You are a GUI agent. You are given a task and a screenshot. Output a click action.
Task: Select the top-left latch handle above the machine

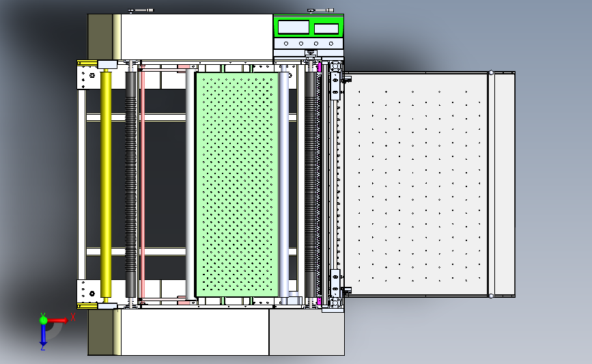tap(141, 10)
